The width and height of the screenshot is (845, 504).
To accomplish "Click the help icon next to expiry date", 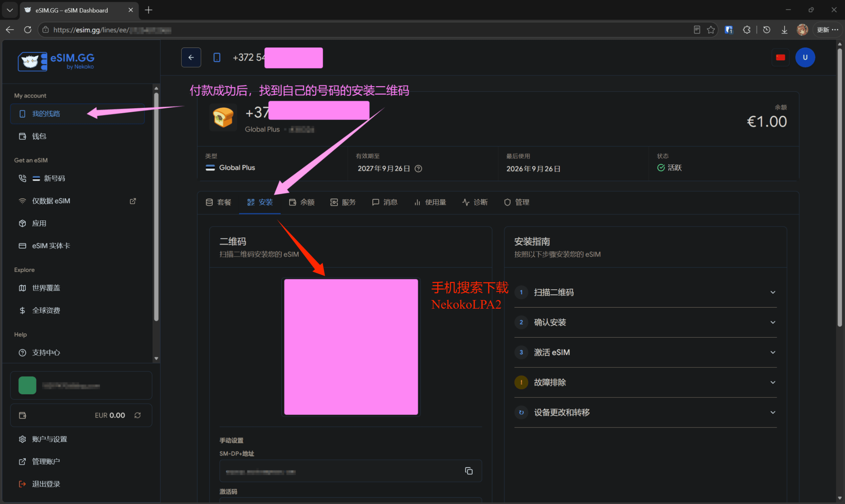I will click(418, 169).
